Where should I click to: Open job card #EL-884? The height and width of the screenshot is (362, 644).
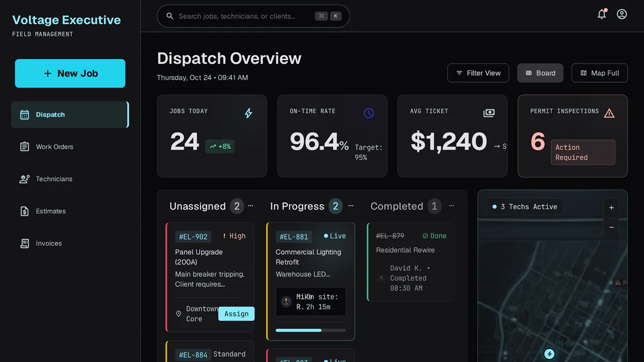[x=210, y=351]
